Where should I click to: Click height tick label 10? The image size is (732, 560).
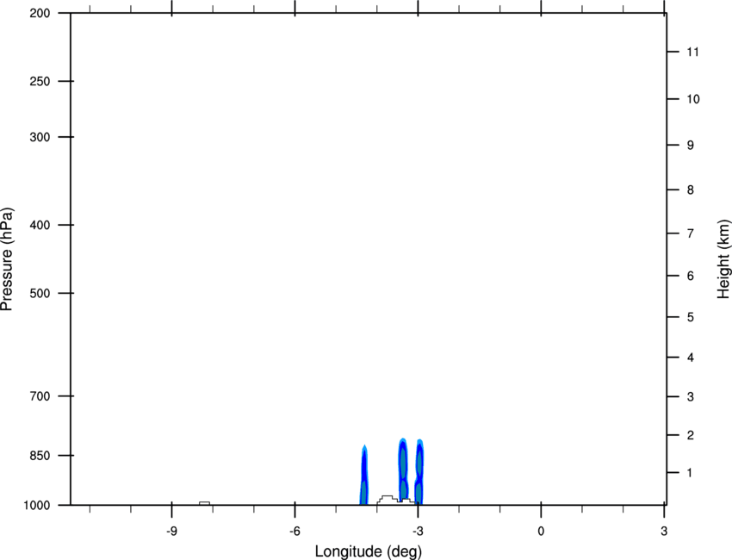(x=693, y=99)
